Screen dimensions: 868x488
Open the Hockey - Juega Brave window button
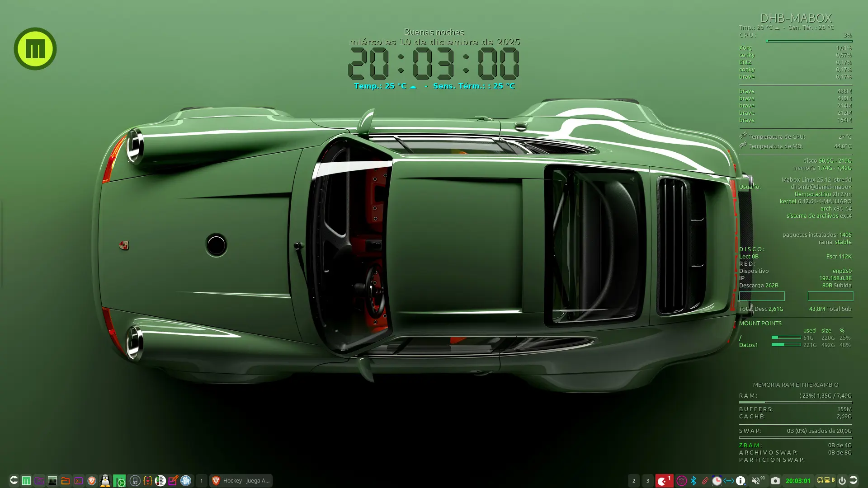tap(241, 481)
